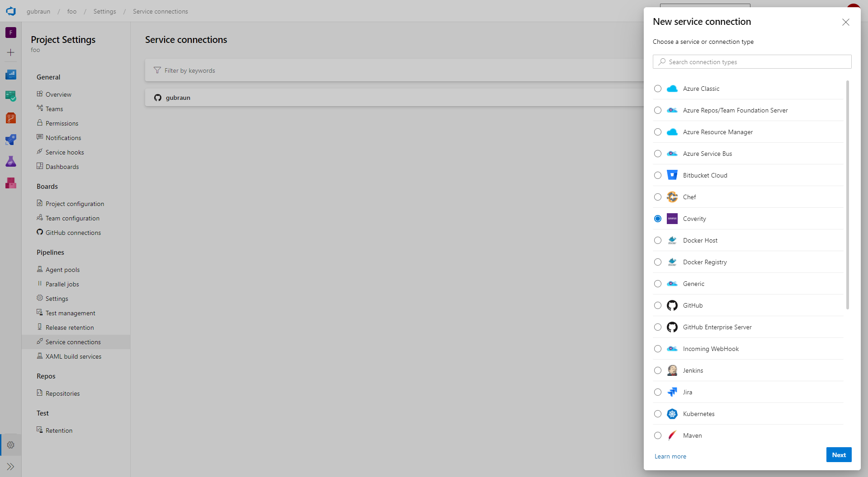Click Settings breadcrumb link

tap(105, 11)
